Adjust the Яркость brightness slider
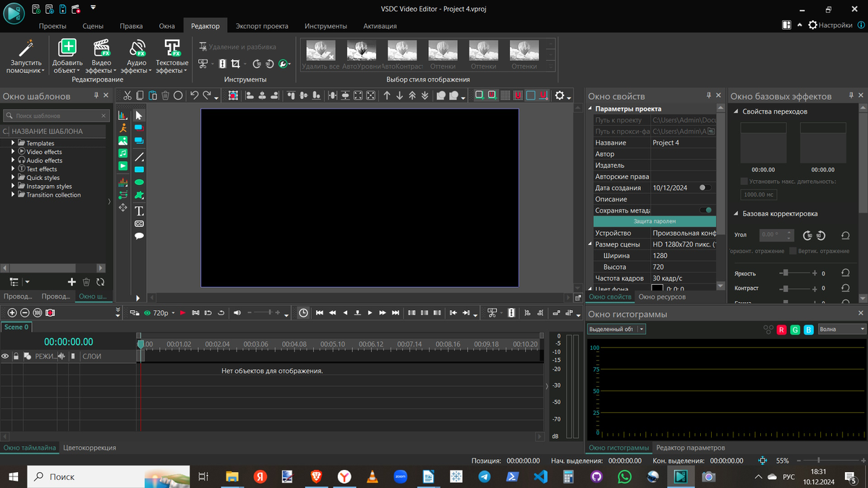The width and height of the screenshot is (868, 488). 786,273
